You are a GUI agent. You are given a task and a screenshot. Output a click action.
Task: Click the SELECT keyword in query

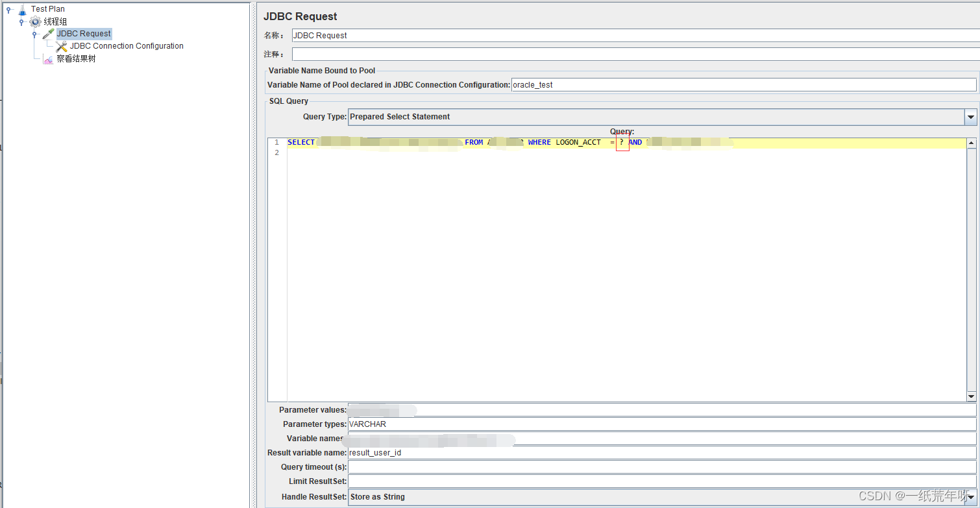(301, 143)
